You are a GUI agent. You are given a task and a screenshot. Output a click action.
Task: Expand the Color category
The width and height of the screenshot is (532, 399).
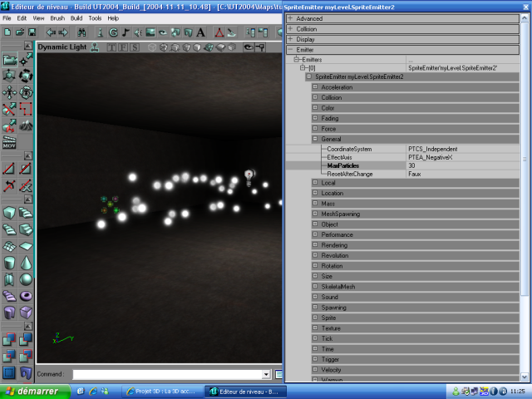315,107
